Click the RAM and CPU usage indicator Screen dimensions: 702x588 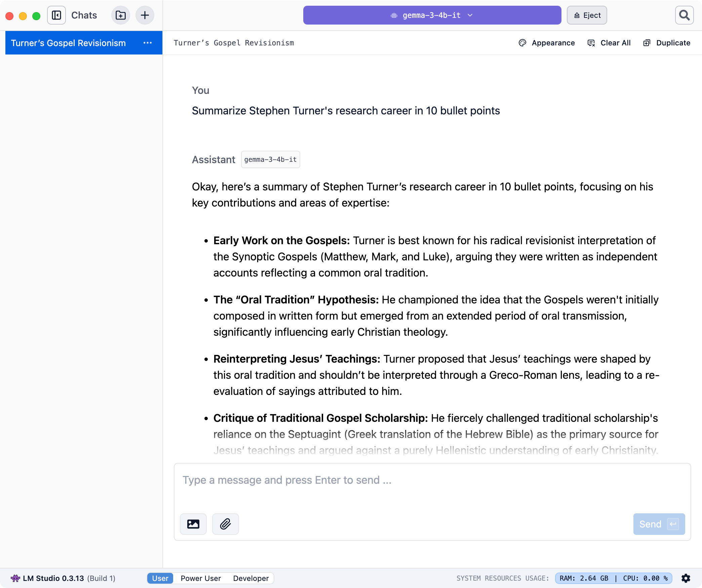click(614, 578)
